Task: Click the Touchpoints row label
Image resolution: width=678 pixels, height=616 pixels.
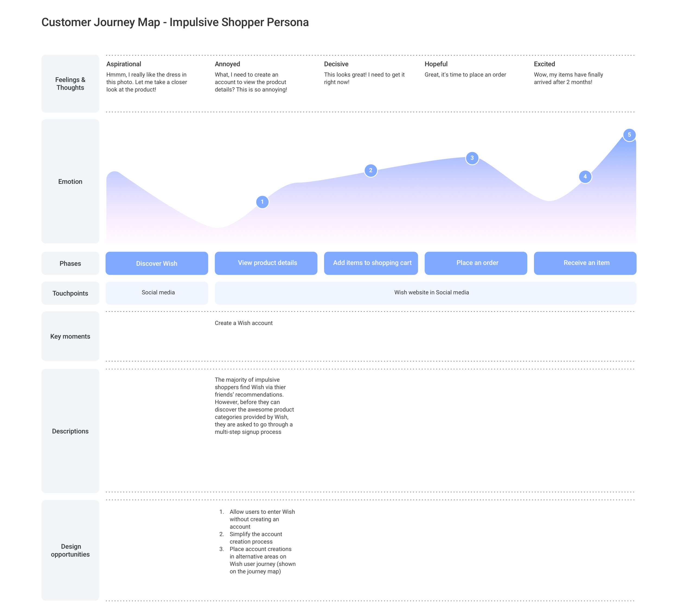Action: click(x=70, y=293)
